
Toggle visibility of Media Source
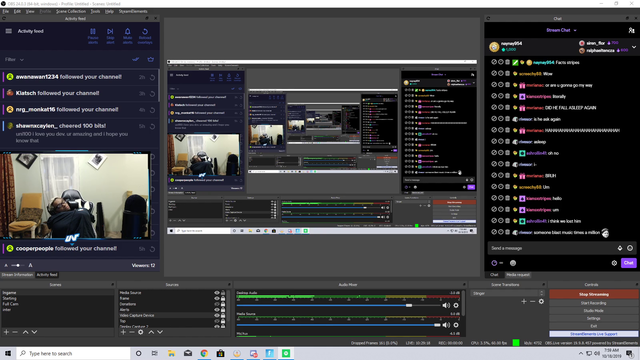pyautogui.click(x=217, y=293)
